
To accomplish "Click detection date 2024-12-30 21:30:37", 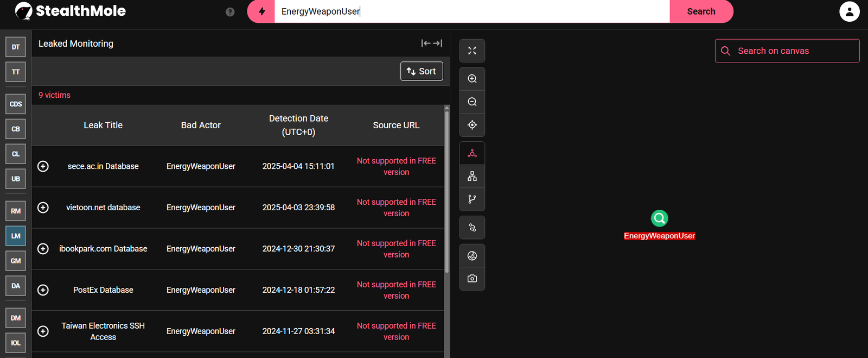I will pyautogui.click(x=298, y=249).
